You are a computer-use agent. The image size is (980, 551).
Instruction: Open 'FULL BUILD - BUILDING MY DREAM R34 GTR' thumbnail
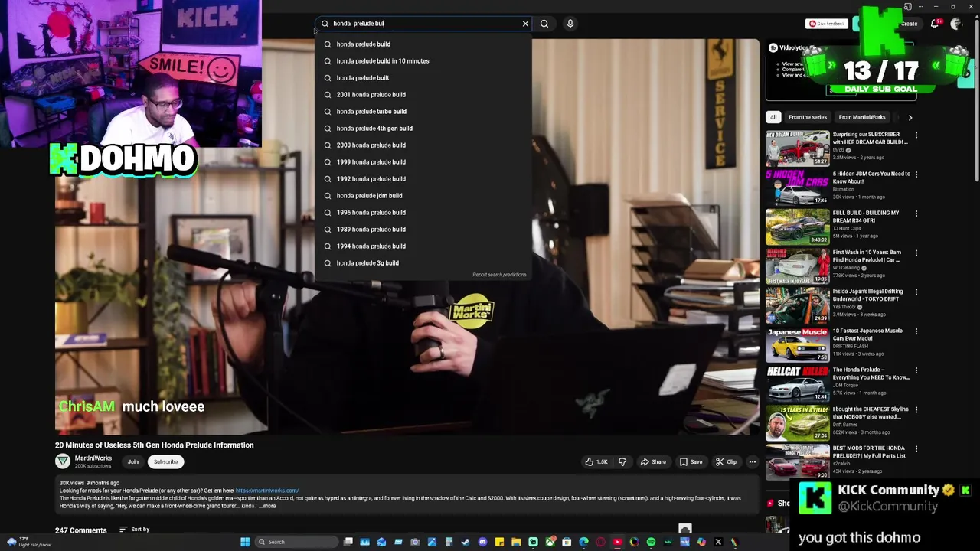pos(797,227)
